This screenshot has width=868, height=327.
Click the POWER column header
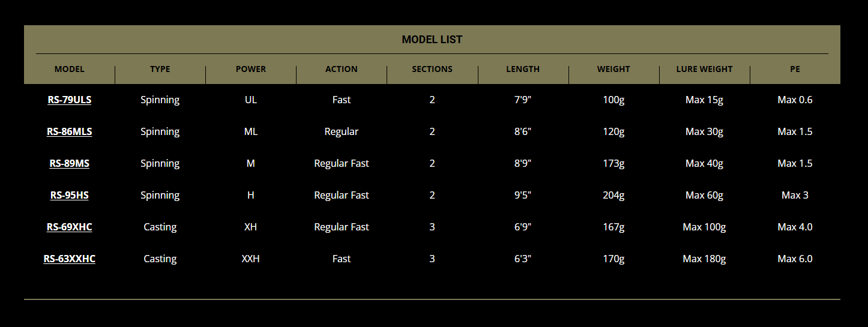point(251,69)
